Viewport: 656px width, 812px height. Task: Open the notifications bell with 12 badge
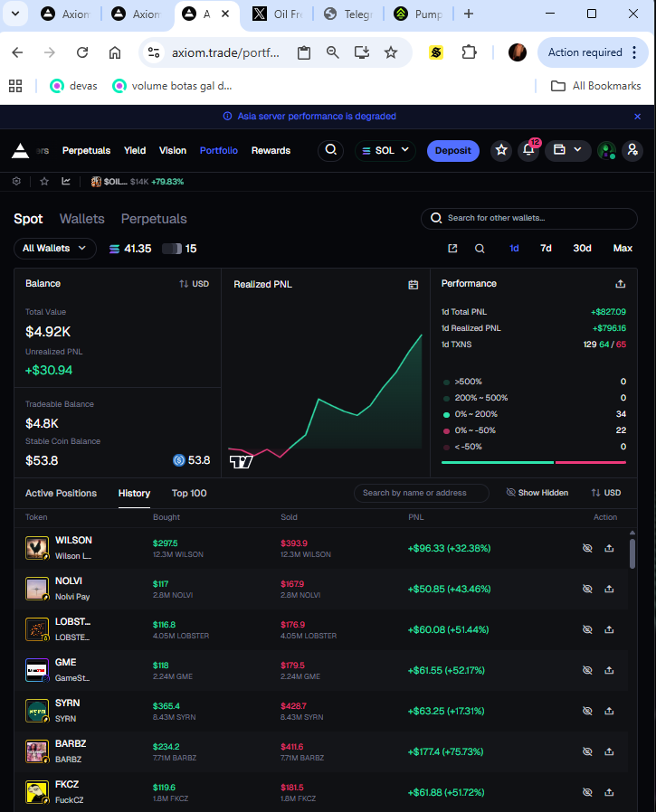point(528,151)
